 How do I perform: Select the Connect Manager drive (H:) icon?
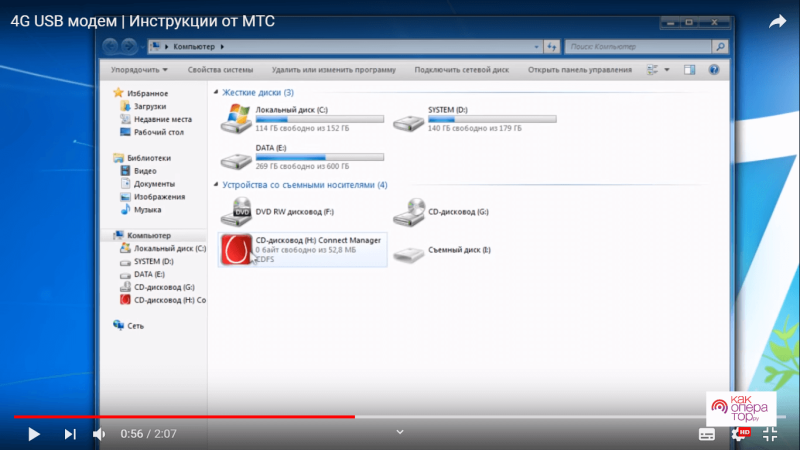(237, 249)
